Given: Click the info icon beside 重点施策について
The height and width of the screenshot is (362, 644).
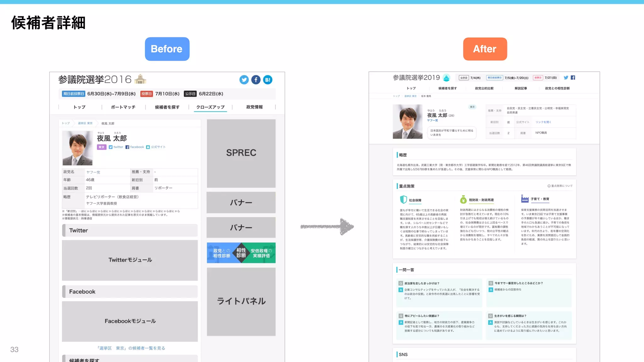Looking at the screenshot, I should point(549,186).
